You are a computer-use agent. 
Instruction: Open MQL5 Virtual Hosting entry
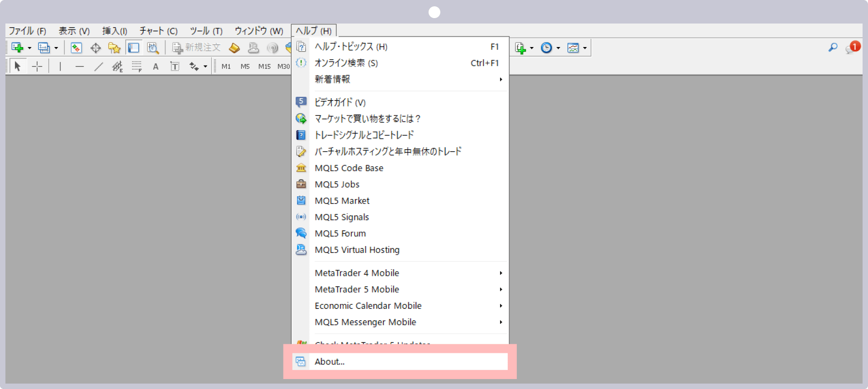point(400,250)
